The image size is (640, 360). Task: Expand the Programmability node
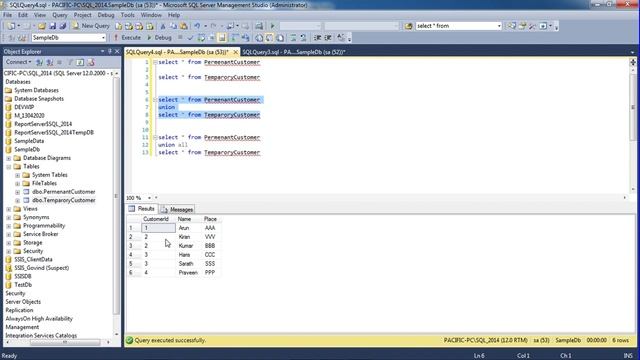(9, 226)
